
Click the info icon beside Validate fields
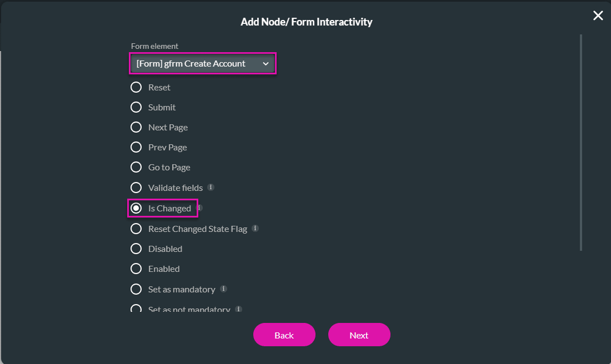[211, 187]
